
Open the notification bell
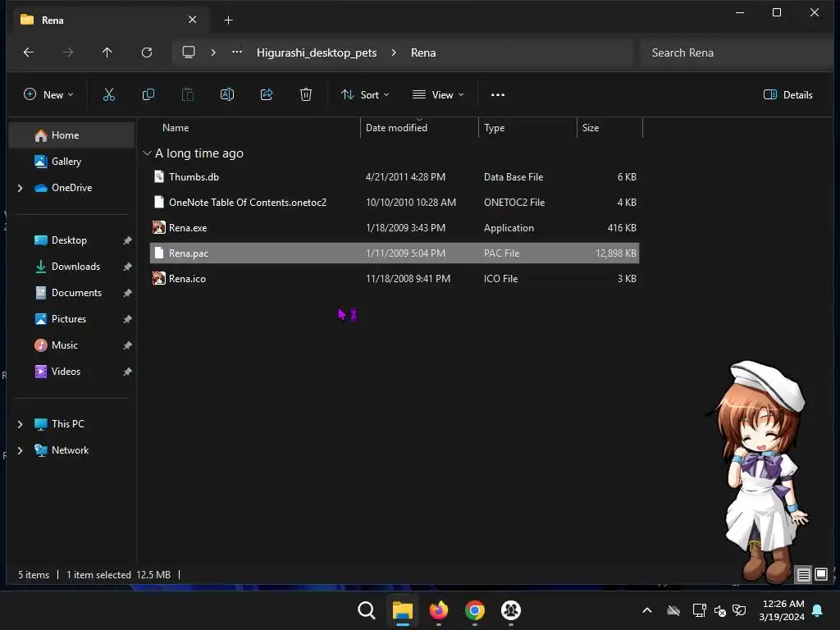(x=818, y=610)
